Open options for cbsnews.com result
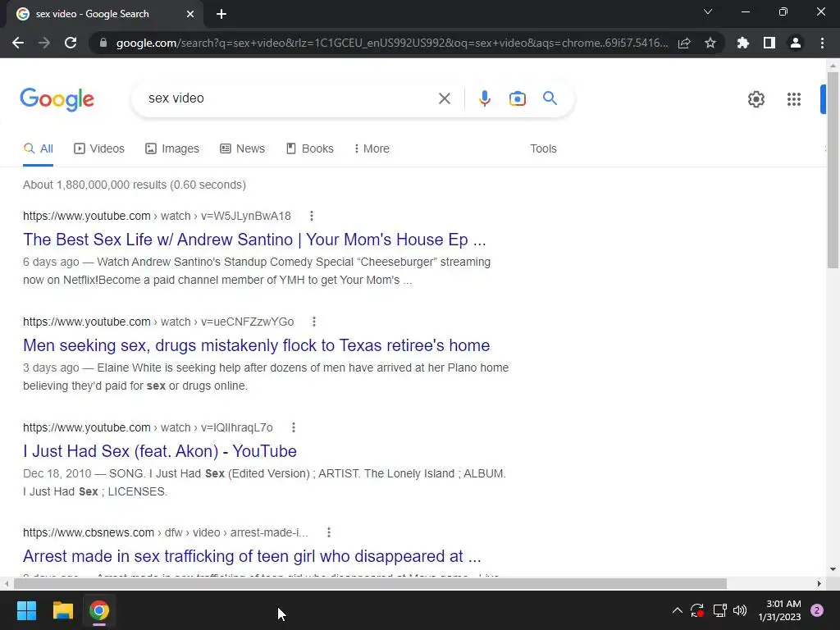 click(x=328, y=532)
